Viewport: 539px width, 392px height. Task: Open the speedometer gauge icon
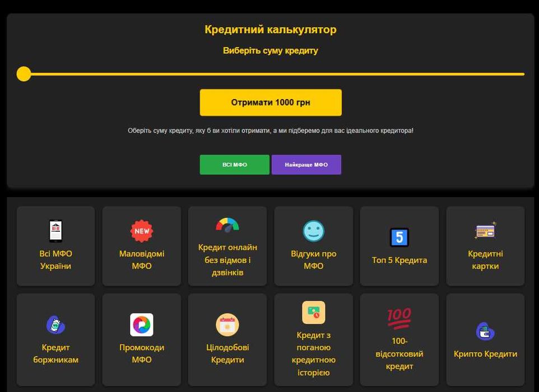click(x=227, y=225)
